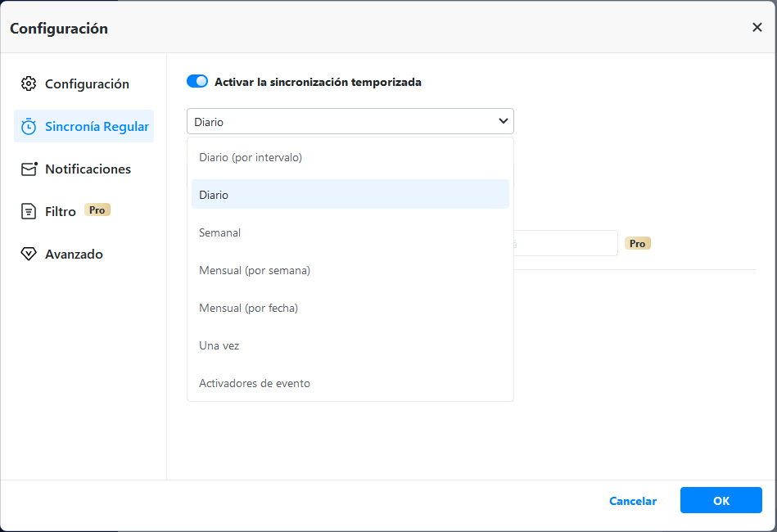The width and height of the screenshot is (777, 532).
Task: Click the gear icon beside Configuración
Action: (29, 83)
